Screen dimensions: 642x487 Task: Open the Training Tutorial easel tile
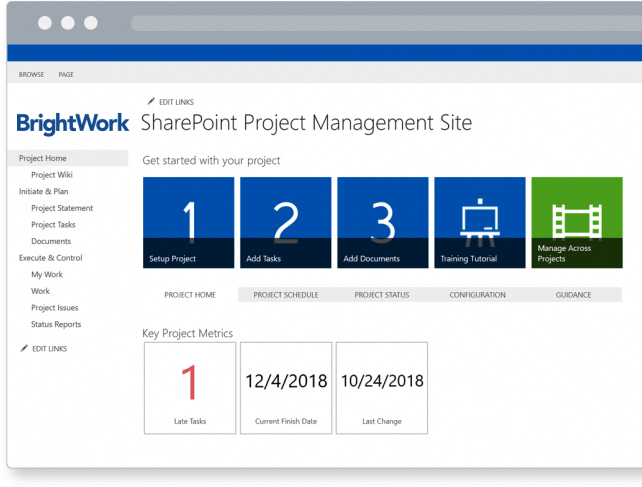pos(479,222)
